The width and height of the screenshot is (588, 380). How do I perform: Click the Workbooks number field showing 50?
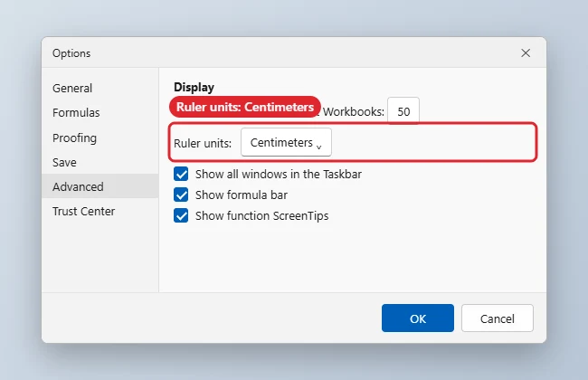click(x=403, y=111)
